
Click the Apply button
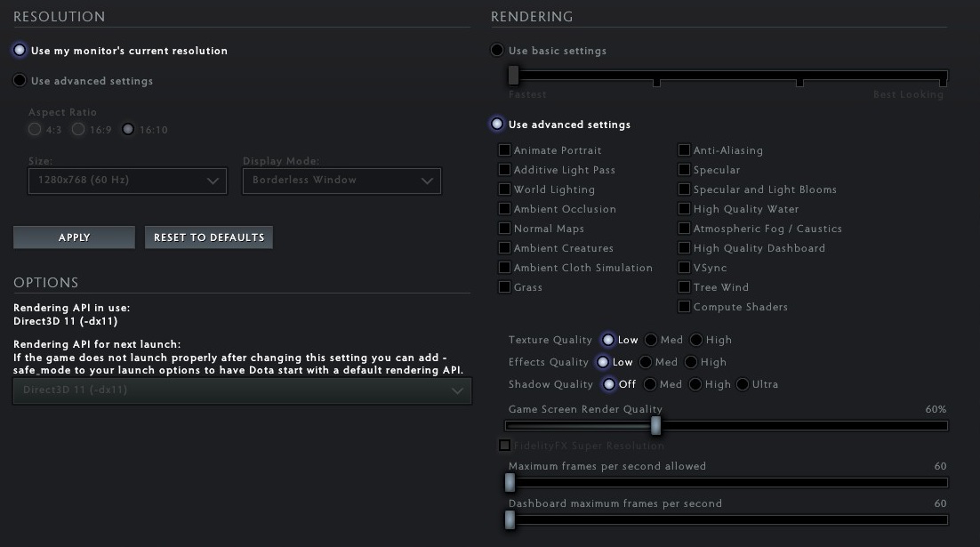point(74,237)
